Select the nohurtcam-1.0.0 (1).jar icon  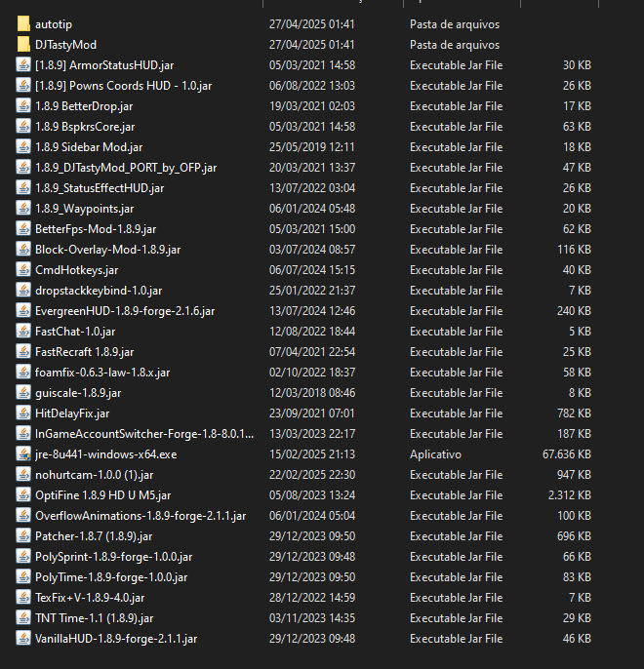[x=23, y=474]
